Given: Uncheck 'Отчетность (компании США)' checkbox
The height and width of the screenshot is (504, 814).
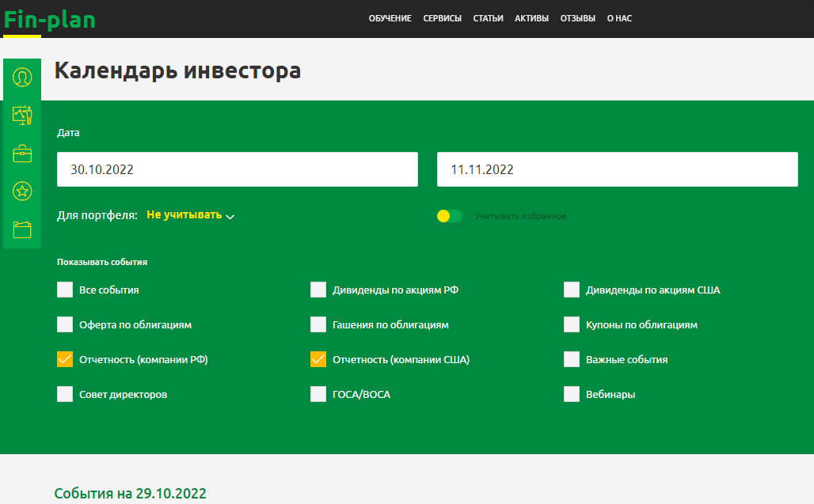Looking at the screenshot, I should click(x=318, y=359).
